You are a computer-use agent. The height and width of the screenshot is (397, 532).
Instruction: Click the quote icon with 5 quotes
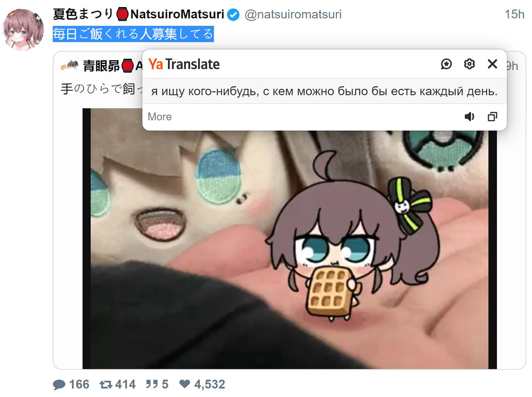point(152,384)
